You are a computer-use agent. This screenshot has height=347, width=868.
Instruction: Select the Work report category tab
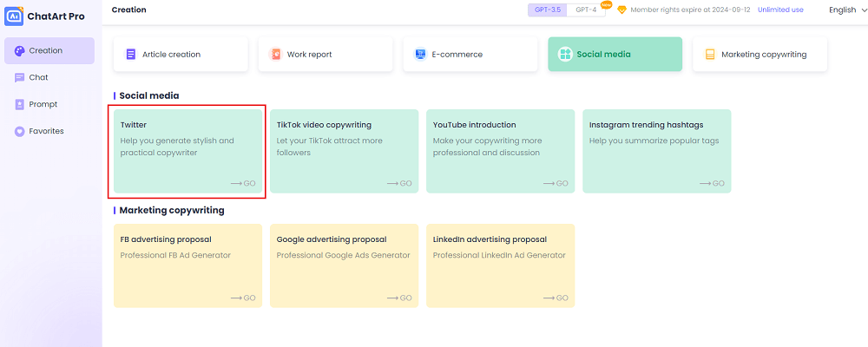click(x=325, y=55)
